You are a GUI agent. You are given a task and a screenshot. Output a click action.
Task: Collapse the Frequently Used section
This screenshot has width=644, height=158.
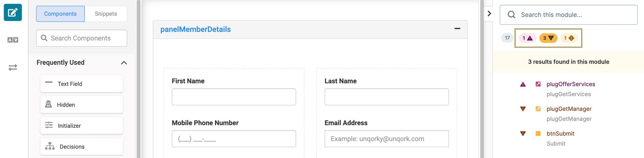(x=124, y=63)
